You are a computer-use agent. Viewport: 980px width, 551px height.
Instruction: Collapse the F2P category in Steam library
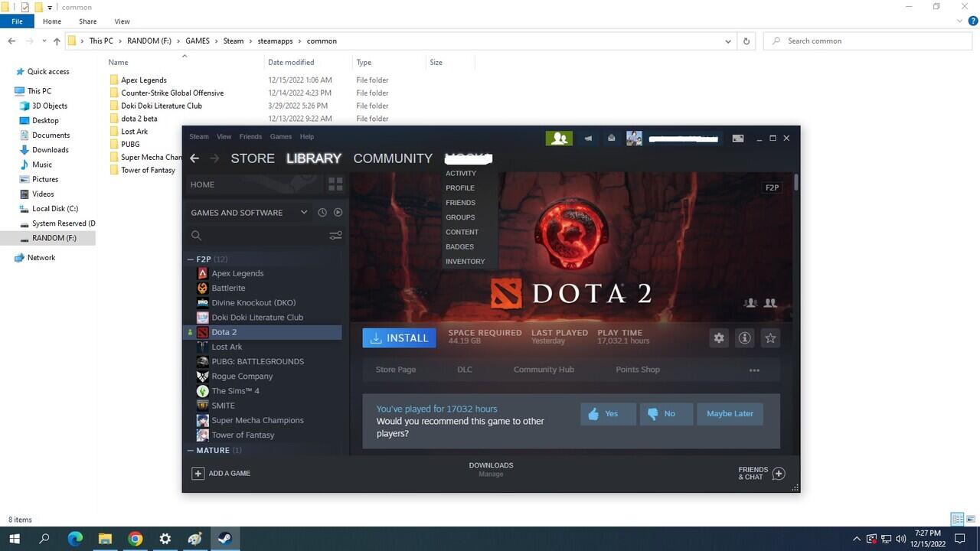click(191, 259)
